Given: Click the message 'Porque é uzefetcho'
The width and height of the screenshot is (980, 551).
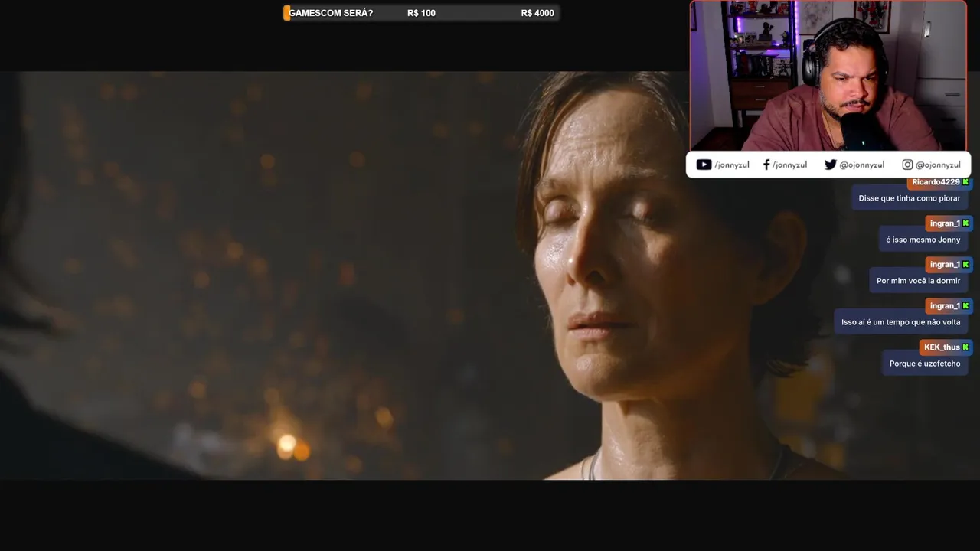Looking at the screenshot, I should [x=925, y=364].
